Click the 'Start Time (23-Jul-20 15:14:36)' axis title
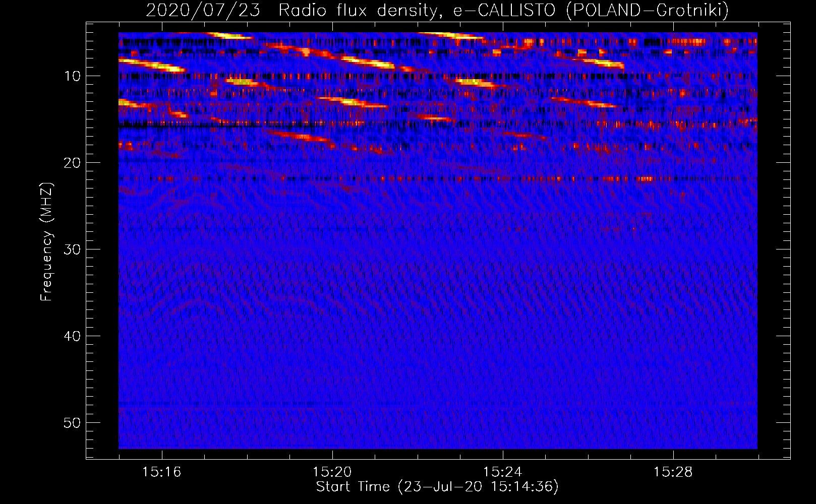 coord(437,487)
